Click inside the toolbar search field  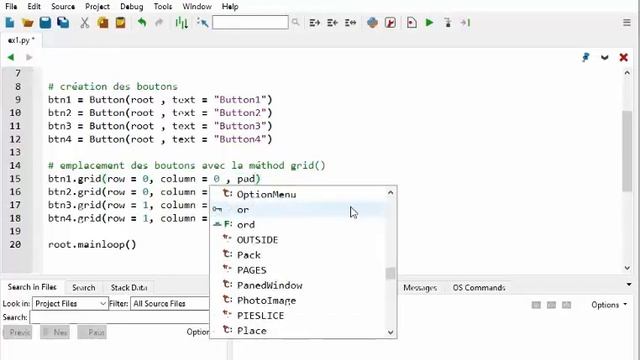pyautogui.click(x=250, y=22)
